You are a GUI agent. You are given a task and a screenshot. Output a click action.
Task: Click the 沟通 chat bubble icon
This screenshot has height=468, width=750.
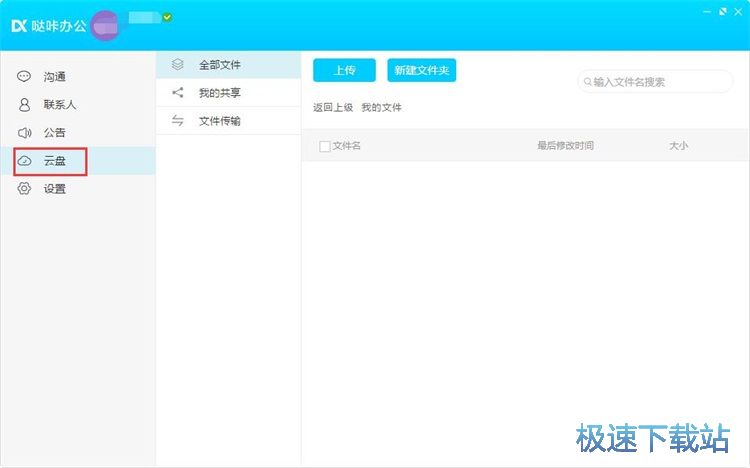pyautogui.click(x=24, y=77)
